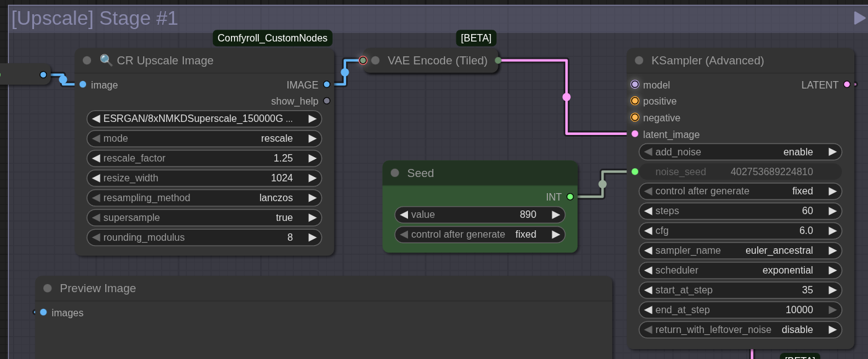
Task: Click the Seed node INT output socket
Action: pos(570,197)
